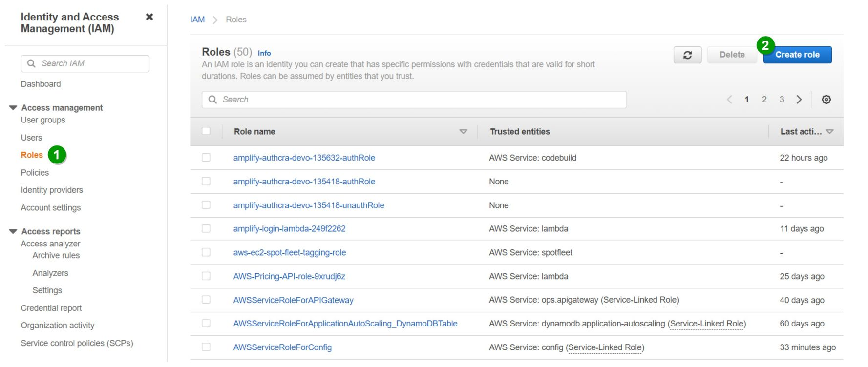Open the AWS-Pricing-API-role-9xrudj6z link
Image resolution: width=868 pixels, height=367 pixels.
tap(289, 276)
